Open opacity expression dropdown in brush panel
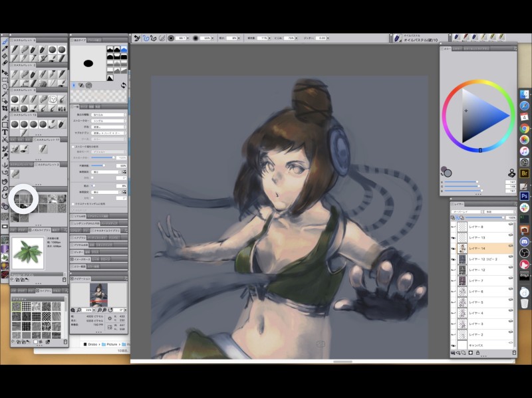The image size is (532, 398). tap(106, 172)
